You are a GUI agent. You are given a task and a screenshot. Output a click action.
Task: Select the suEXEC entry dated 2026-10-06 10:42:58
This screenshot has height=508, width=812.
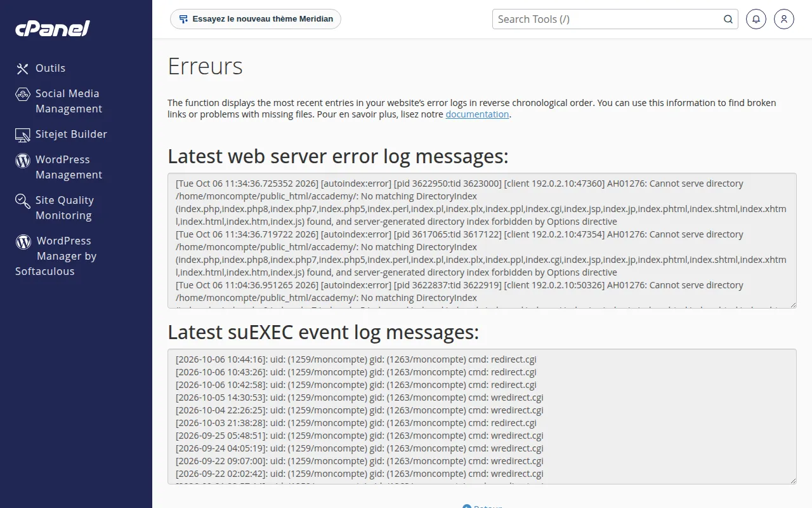tap(356, 385)
